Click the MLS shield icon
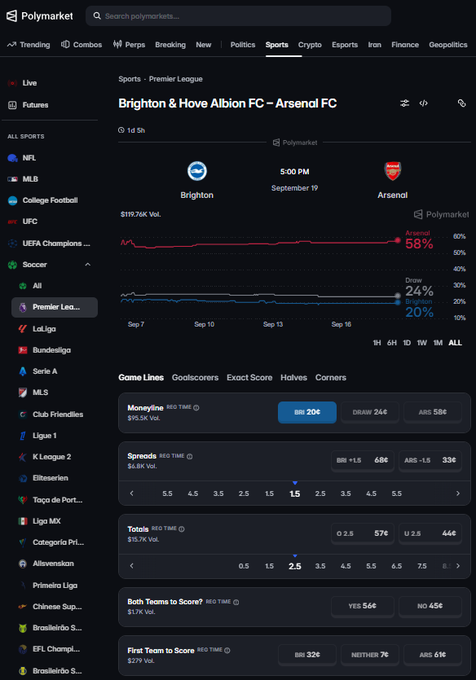The width and height of the screenshot is (476, 680). pyautogui.click(x=23, y=392)
